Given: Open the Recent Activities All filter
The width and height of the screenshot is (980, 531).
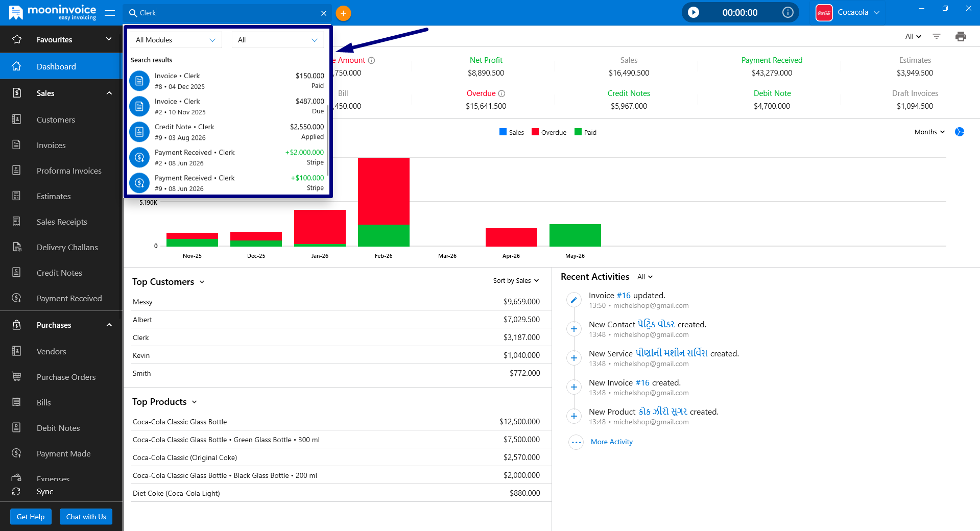Looking at the screenshot, I should pos(645,277).
